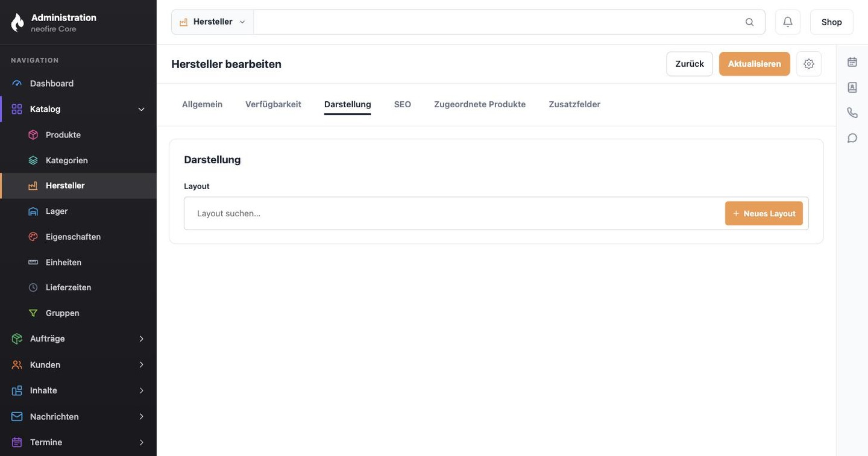Image resolution: width=868 pixels, height=456 pixels.
Task: Click the phone icon in right sidebar
Action: coord(852,113)
